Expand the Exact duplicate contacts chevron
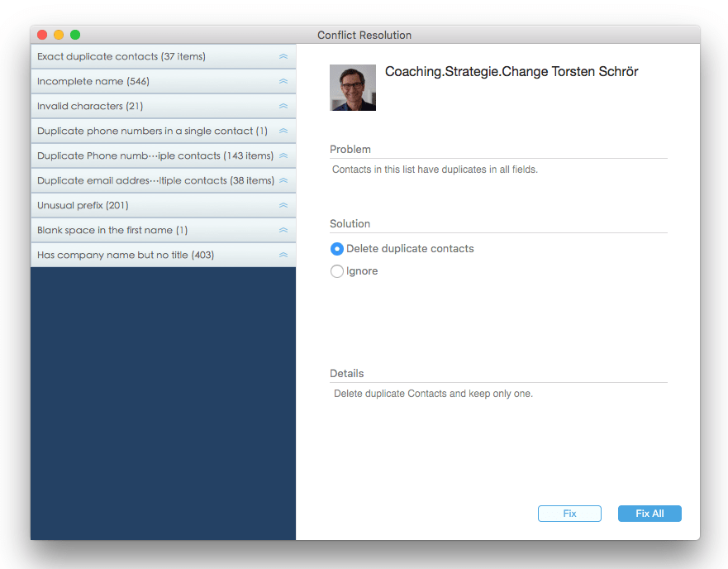728x569 pixels. point(283,57)
